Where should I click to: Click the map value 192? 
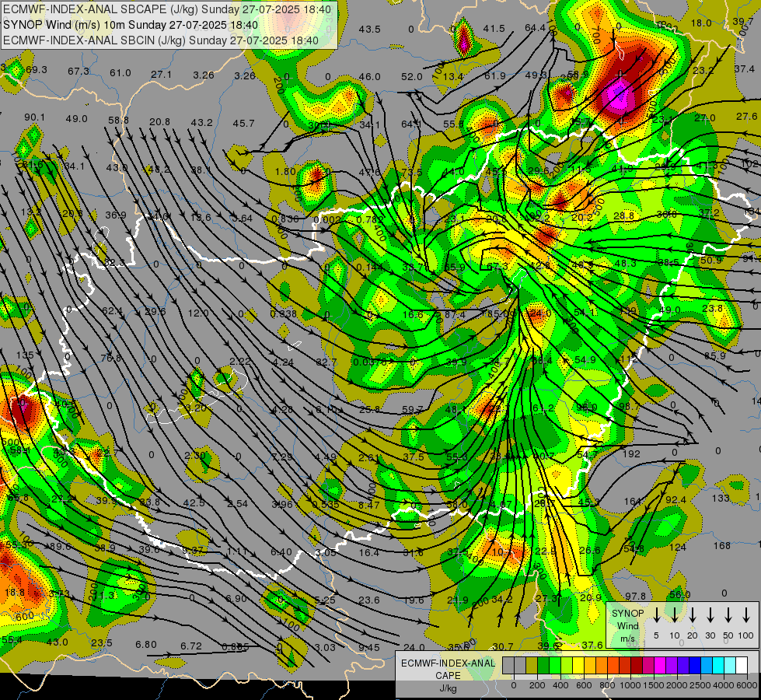pos(631,453)
